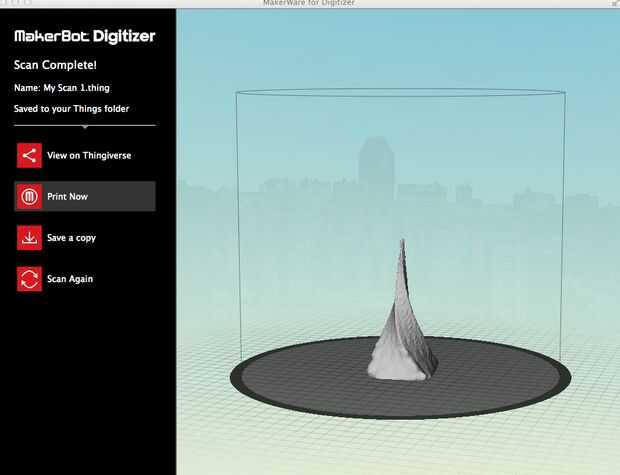Click the MakerBot M print icon
Image resolution: width=620 pixels, height=475 pixels.
pos(29,197)
